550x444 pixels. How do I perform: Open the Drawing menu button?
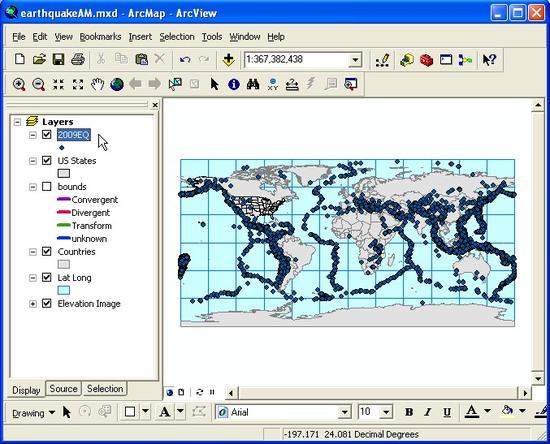click(33, 413)
